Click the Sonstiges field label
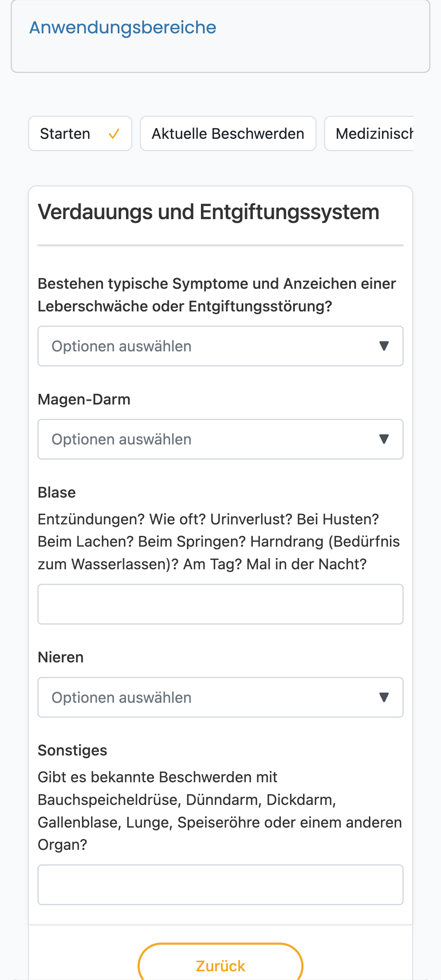This screenshot has height=980, width=441. click(72, 751)
